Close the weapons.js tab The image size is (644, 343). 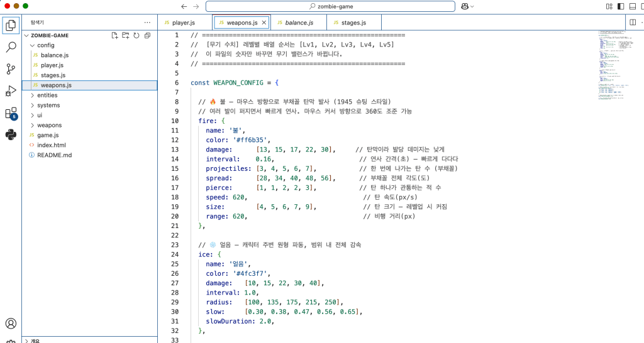pyautogui.click(x=264, y=23)
